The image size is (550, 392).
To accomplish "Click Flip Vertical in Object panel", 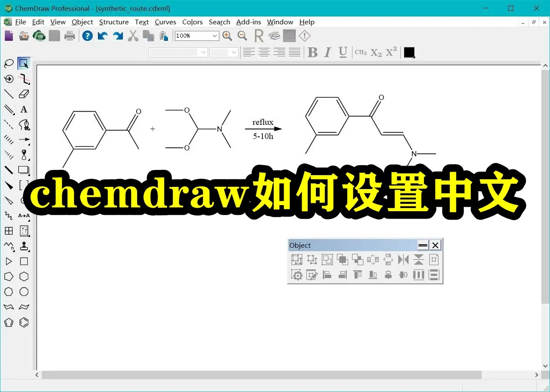I will [419, 260].
